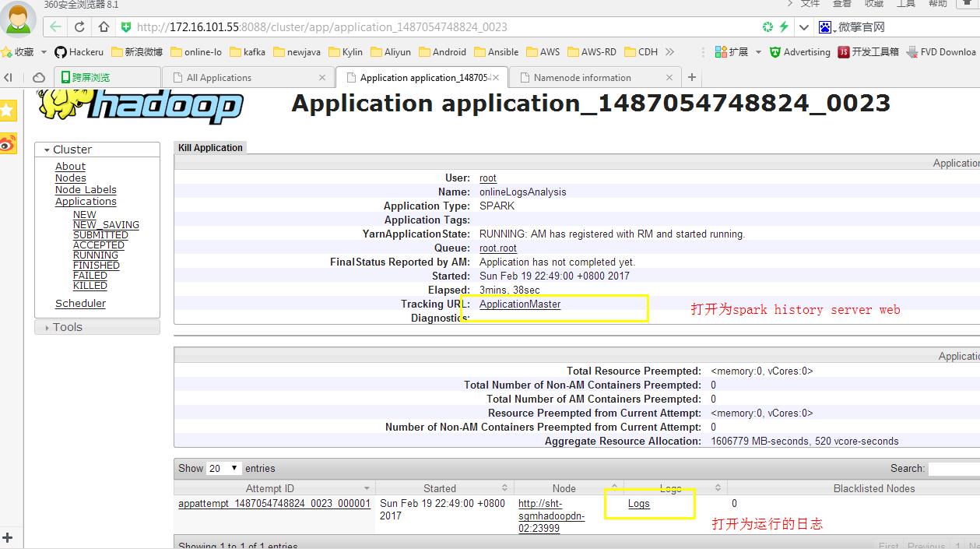Open the Android bookmark folder
The width and height of the screenshot is (980, 549).
443,52
